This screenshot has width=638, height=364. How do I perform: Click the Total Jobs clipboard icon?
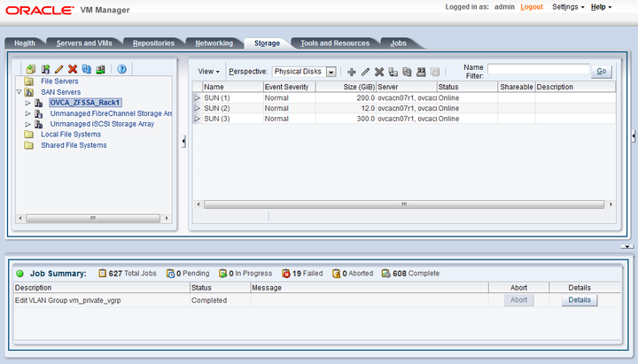click(103, 274)
